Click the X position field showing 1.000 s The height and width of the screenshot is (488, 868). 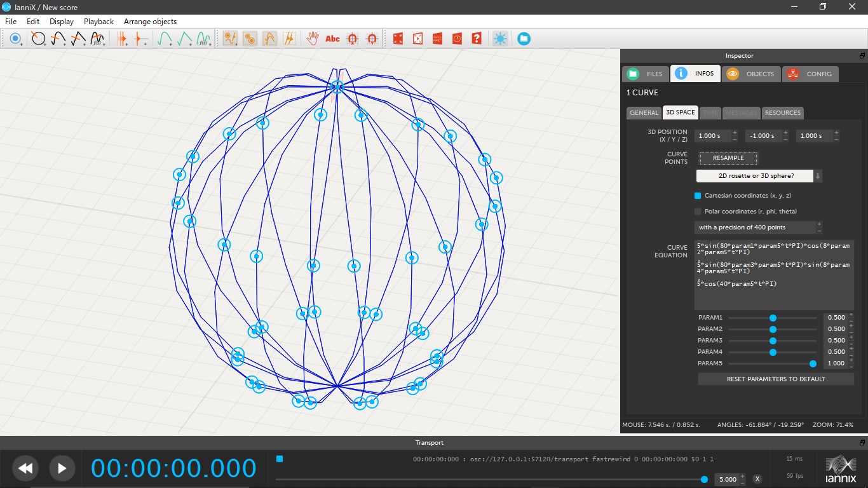(x=712, y=136)
